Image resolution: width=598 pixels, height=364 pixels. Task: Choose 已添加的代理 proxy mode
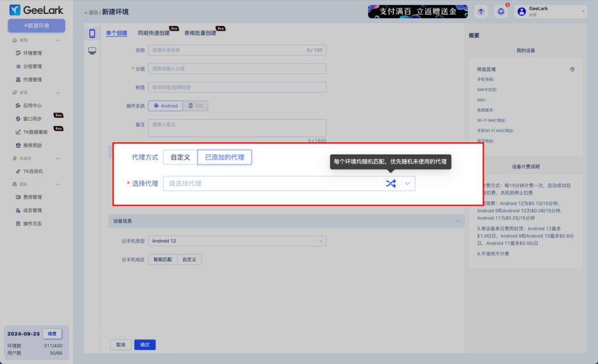pyautogui.click(x=224, y=157)
